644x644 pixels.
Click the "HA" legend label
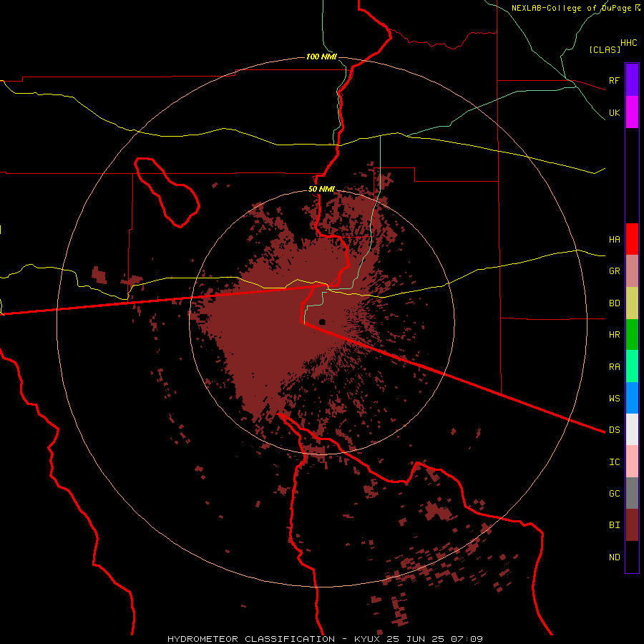[614, 240]
